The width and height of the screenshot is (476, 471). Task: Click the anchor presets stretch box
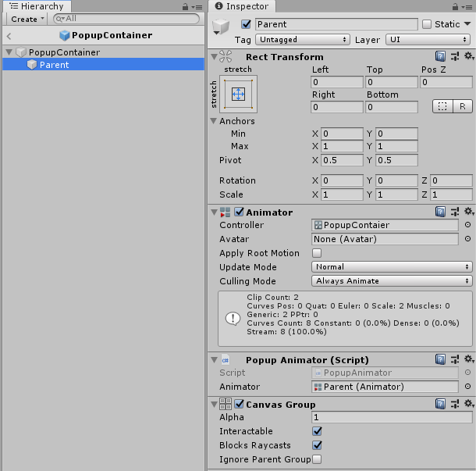tap(238, 95)
